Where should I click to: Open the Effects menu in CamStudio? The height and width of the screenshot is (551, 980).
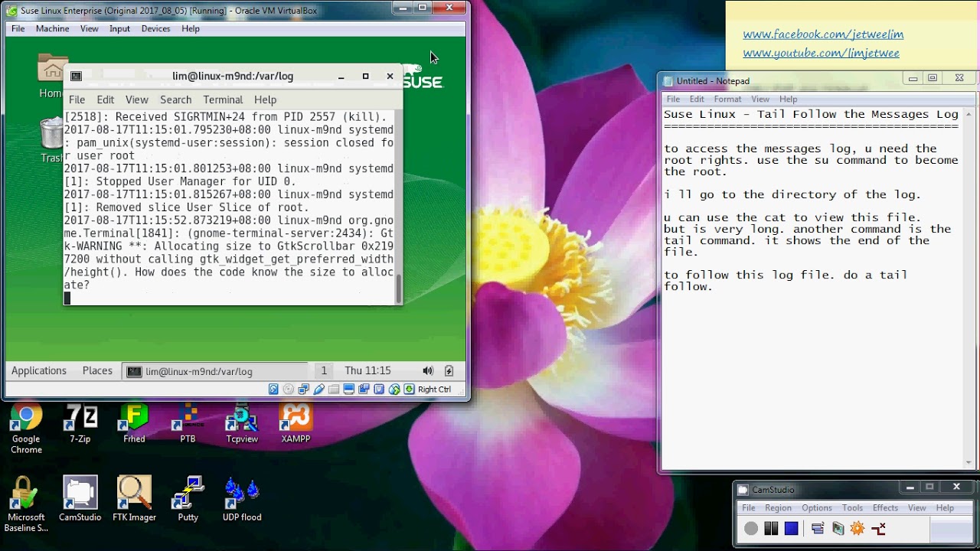coord(885,507)
